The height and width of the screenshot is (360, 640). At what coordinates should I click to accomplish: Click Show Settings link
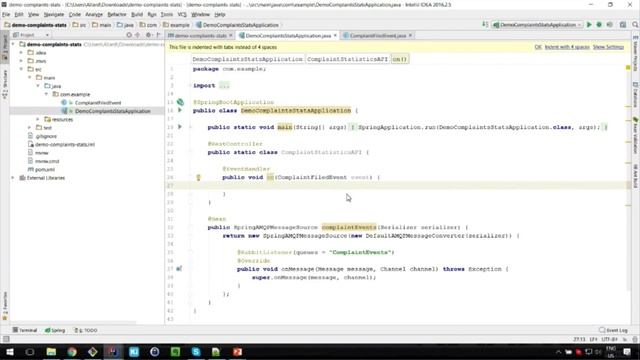coord(608,47)
